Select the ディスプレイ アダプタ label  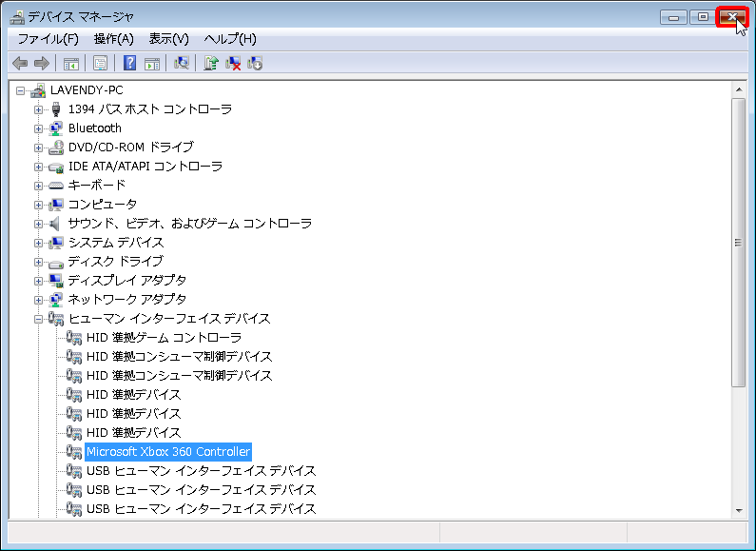[127, 281]
